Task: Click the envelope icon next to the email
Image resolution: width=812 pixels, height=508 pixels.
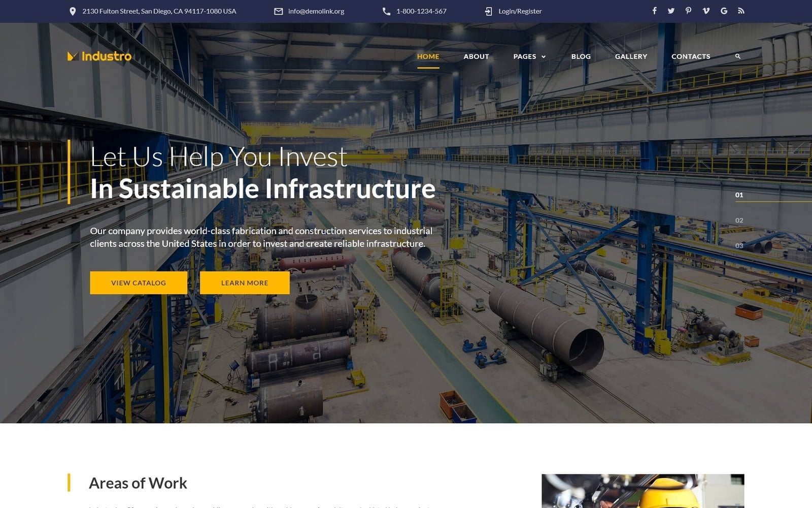Action: point(278,10)
